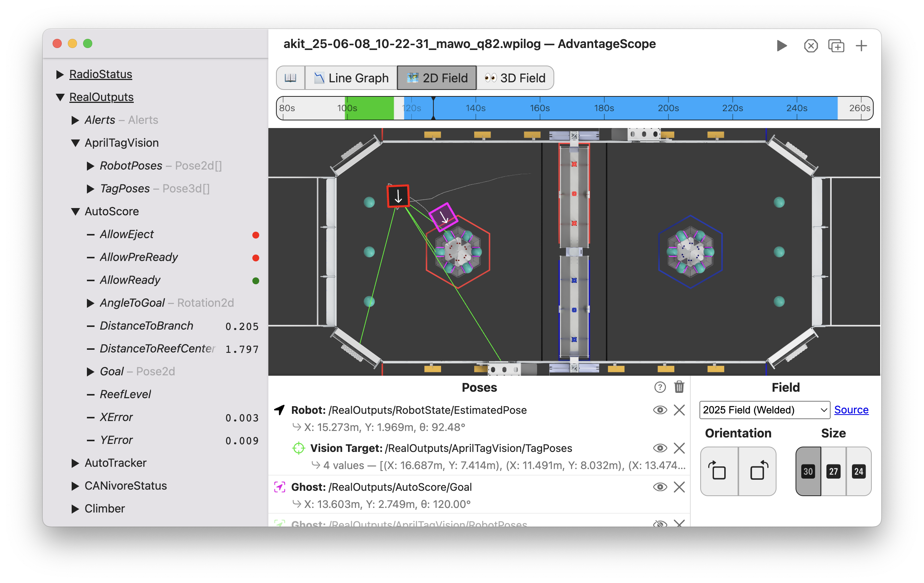Click the Robot pose arrow type icon
The width and height of the screenshot is (924, 583).
pos(280,410)
